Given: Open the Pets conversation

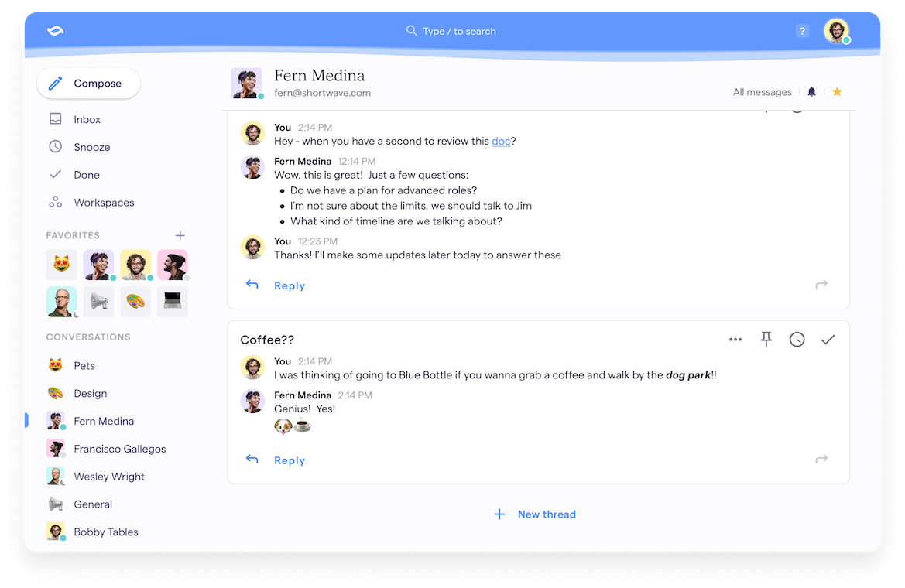Looking at the screenshot, I should [85, 365].
